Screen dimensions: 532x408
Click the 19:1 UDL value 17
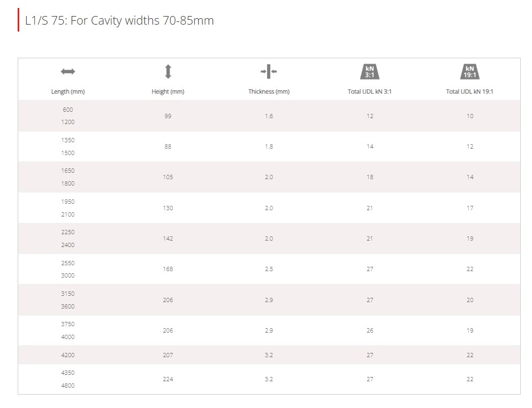[470, 208]
